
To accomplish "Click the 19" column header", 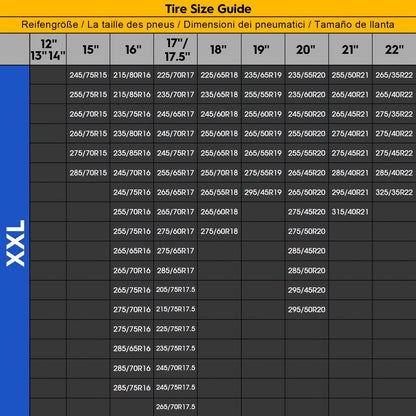I will tap(263, 50).
